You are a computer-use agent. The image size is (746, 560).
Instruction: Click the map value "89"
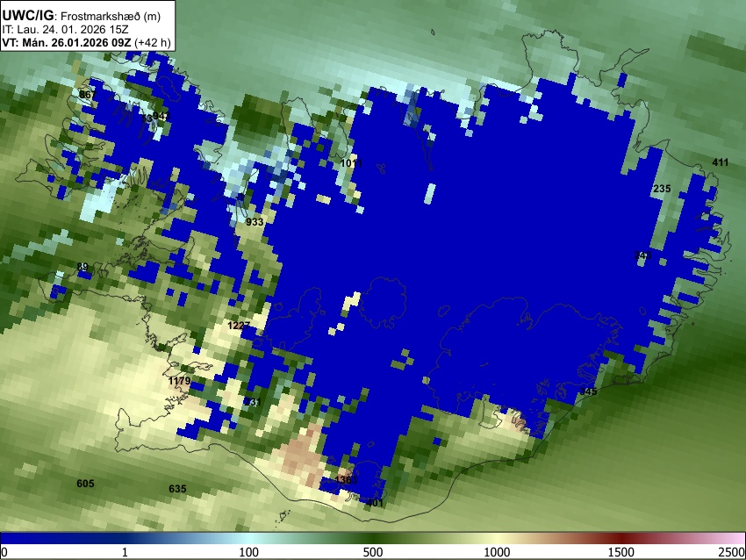pyautogui.click(x=82, y=267)
